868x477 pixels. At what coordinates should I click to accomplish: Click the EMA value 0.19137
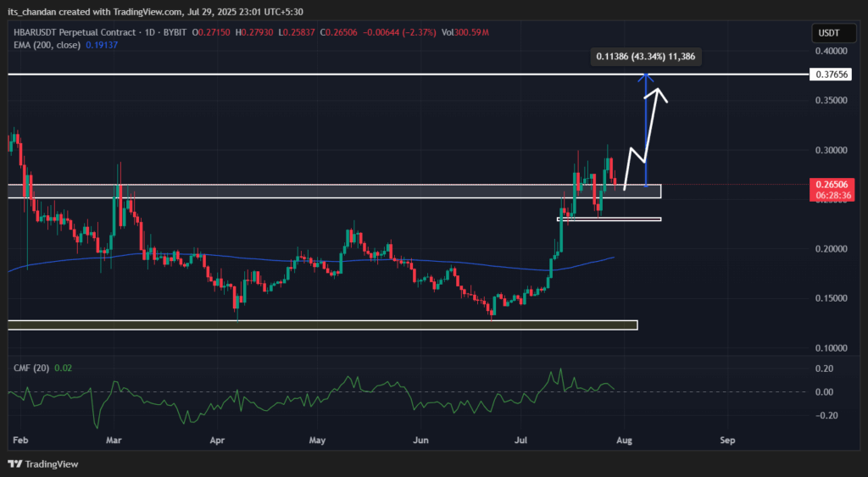(x=102, y=45)
